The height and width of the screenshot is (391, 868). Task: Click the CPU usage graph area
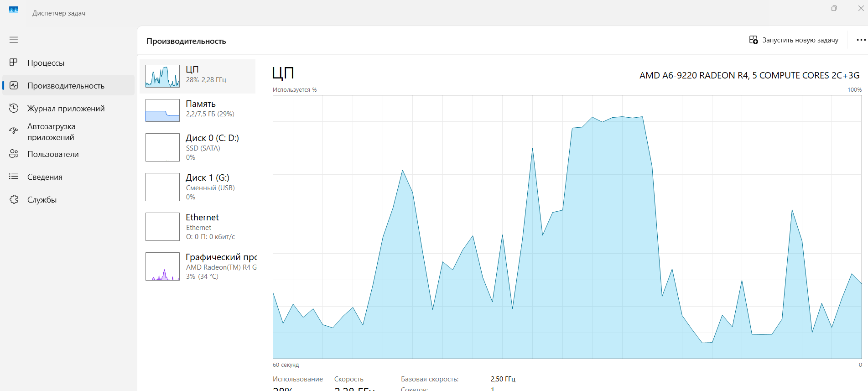pyautogui.click(x=567, y=227)
